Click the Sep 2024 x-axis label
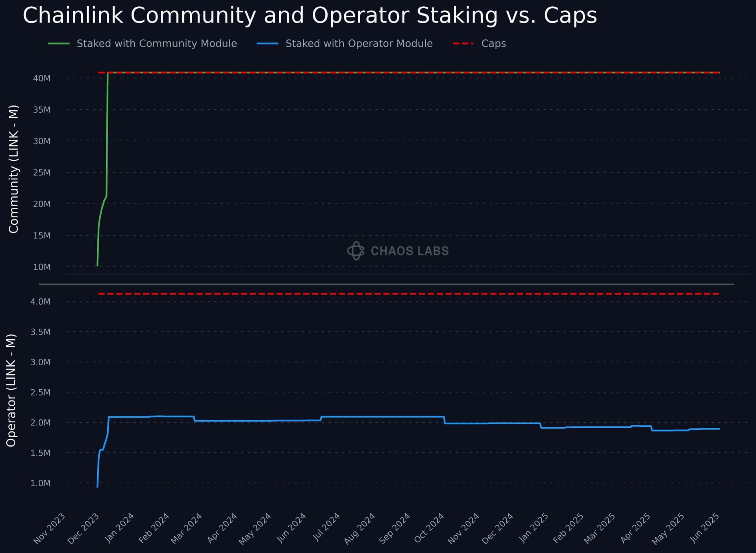 (395, 529)
